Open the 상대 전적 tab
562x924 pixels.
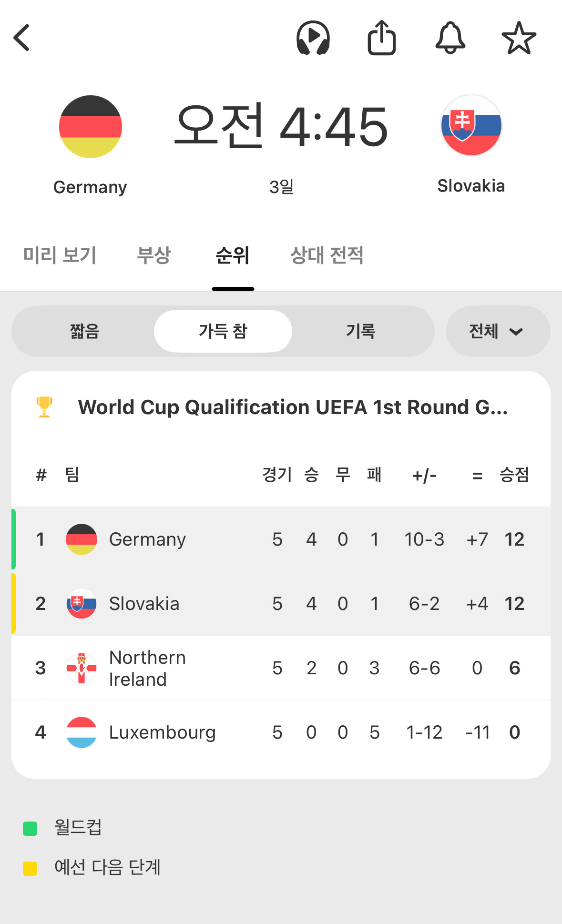(x=327, y=255)
